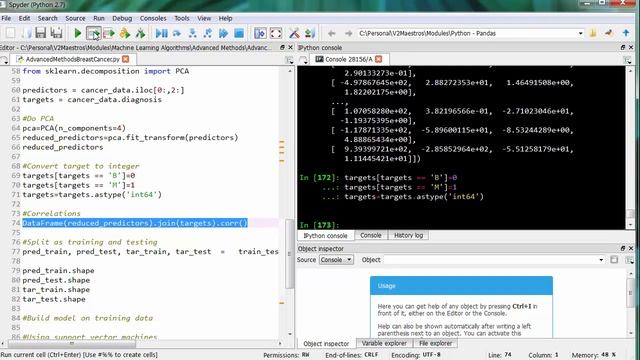Click the Stop debugging square icon
Image resolution: width=640 pixels, height=360 pixels.
click(239, 33)
